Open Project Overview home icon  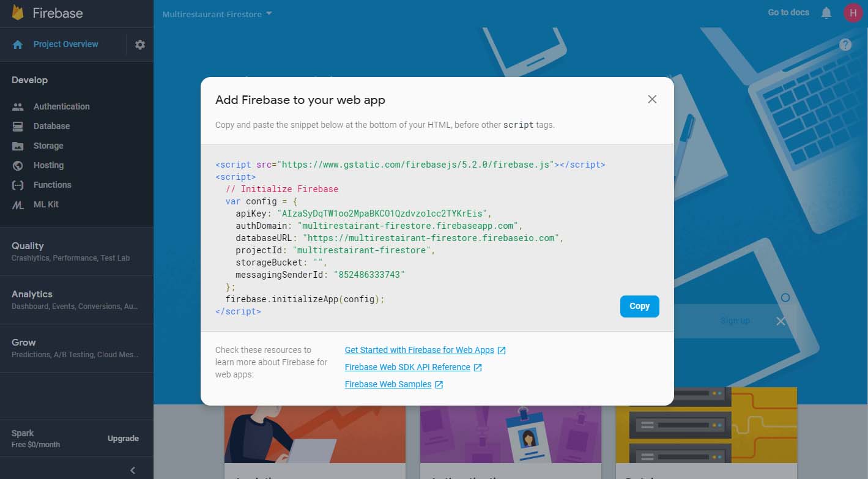click(18, 45)
